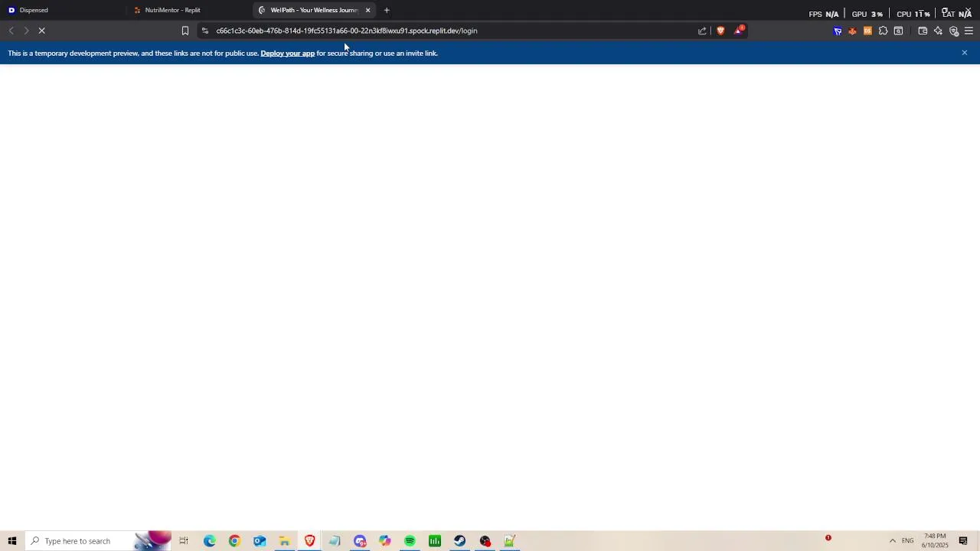Close the WellPath tab

coord(368,10)
